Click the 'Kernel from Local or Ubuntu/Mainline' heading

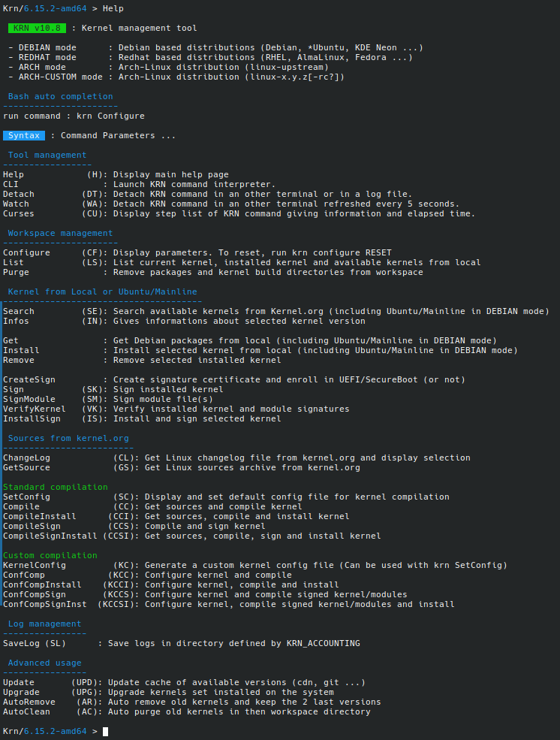(x=102, y=291)
